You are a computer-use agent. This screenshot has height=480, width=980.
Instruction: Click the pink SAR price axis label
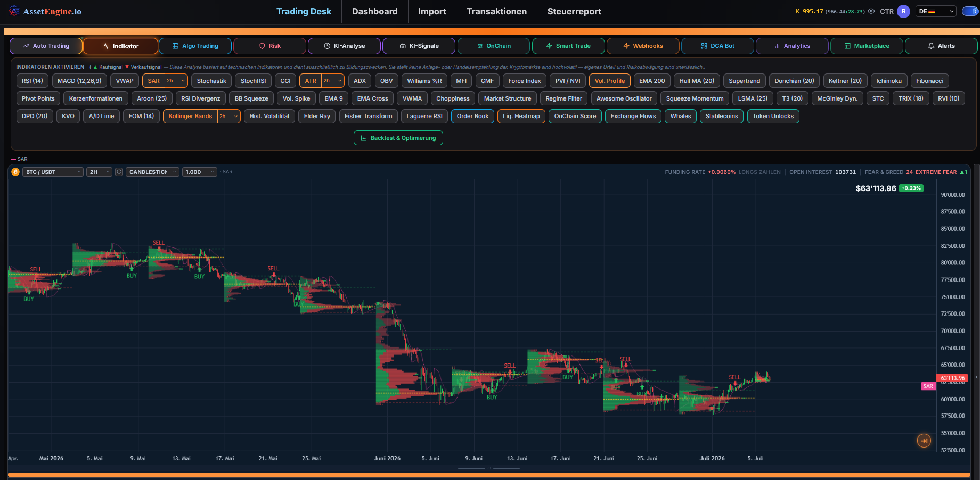(x=928, y=386)
